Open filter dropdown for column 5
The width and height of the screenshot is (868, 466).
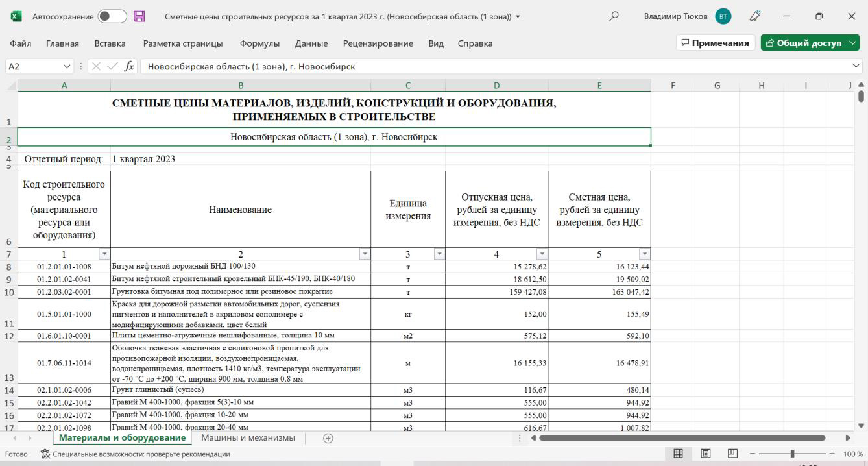644,254
